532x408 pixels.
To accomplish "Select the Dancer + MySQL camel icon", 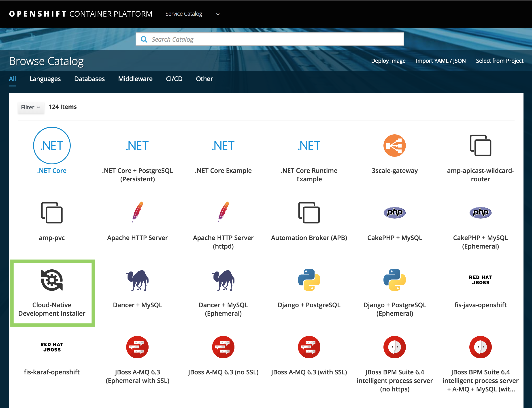I will pos(137,280).
